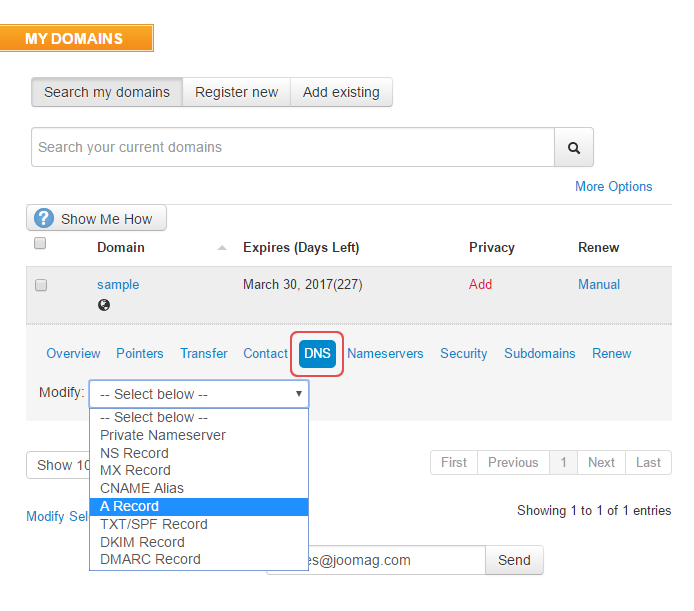Screen dimensions: 694x611
Task: Select MX Record option
Action: 135,470
